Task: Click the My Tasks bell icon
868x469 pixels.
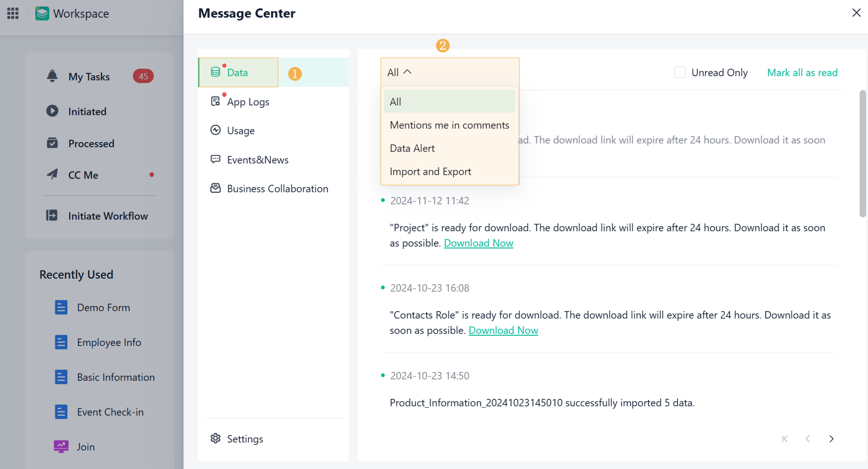Action: [52, 76]
